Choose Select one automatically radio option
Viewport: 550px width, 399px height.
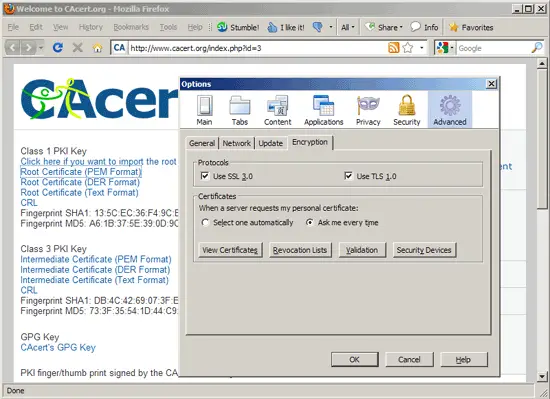[x=205, y=222]
